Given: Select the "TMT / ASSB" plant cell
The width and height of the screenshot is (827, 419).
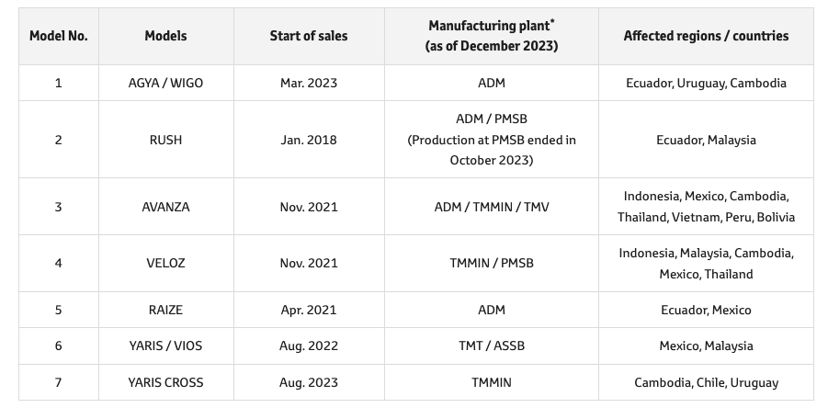Looking at the screenshot, I should [491, 346].
